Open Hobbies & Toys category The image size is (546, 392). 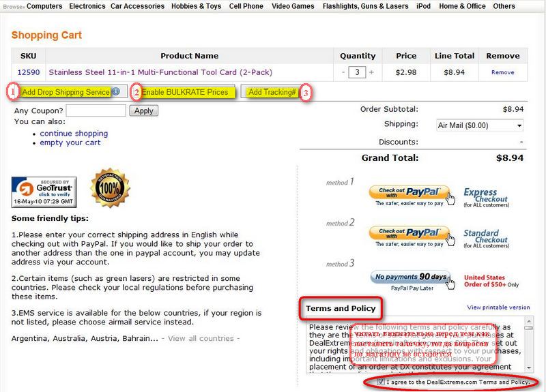196,6
